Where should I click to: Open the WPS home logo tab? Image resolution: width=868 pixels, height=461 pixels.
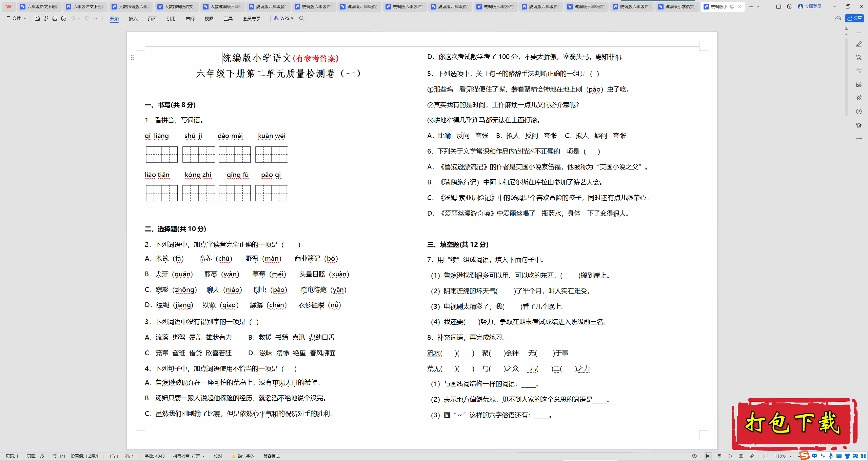point(9,6)
